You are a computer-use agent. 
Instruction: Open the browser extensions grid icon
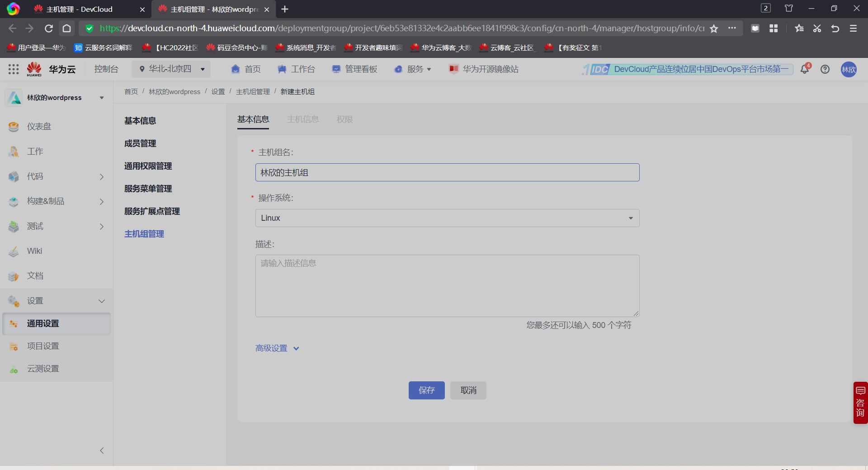tap(774, 28)
